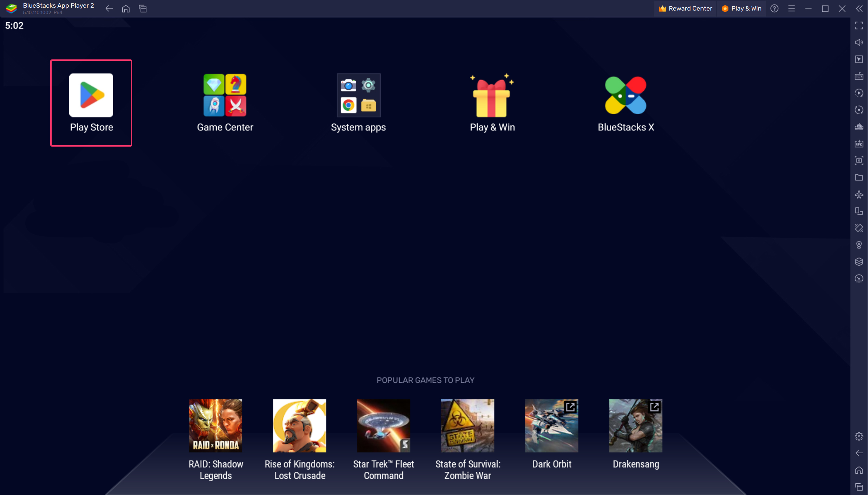Open Star Trek Fleet Command game
Image resolution: width=868 pixels, height=495 pixels.
coord(383,425)
